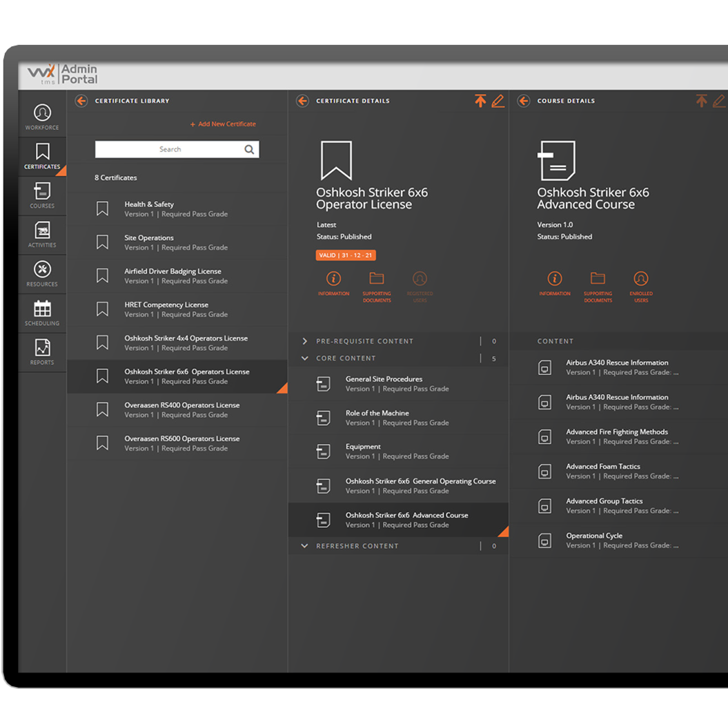Open General Site Procedures course

(x=398, y=384)
